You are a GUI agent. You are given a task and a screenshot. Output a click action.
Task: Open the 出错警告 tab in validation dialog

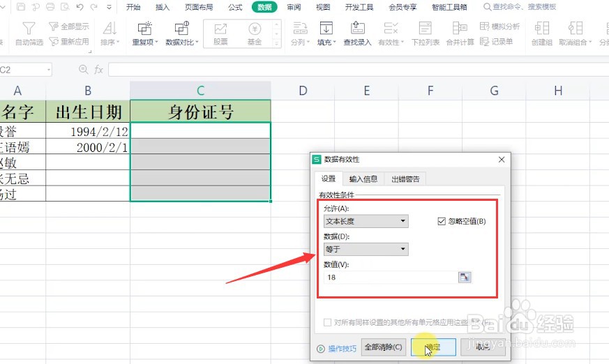pos(405,179)
